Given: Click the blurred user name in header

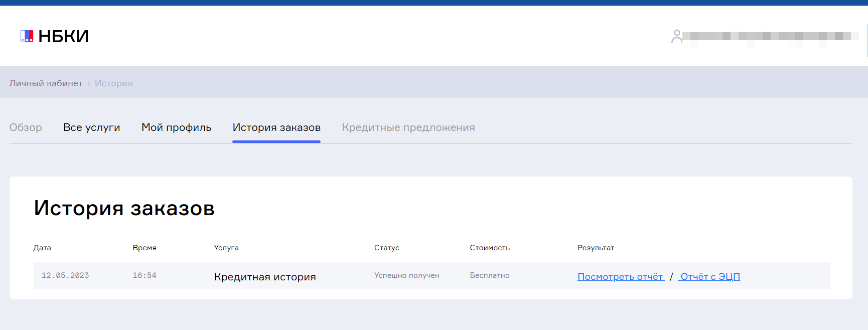Looking at the screenshot, I should point(770,36).
